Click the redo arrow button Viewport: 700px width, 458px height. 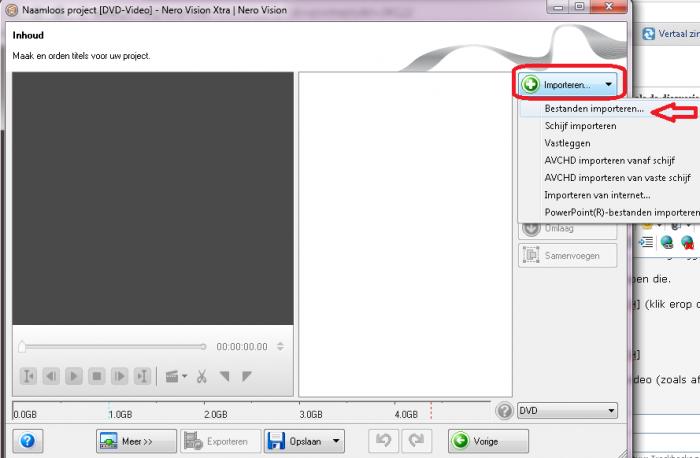tap(417, 441)
